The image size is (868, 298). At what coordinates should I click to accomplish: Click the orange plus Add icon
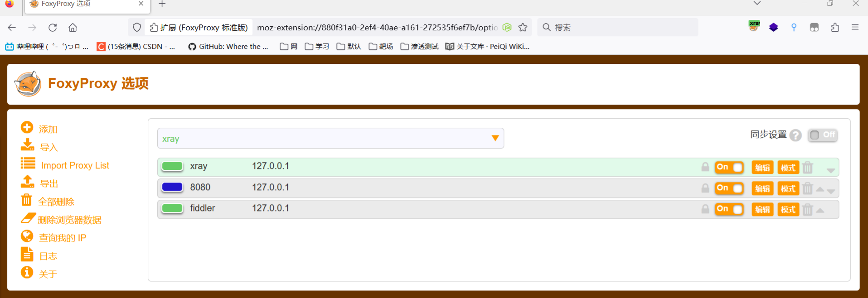click(27, 127)
